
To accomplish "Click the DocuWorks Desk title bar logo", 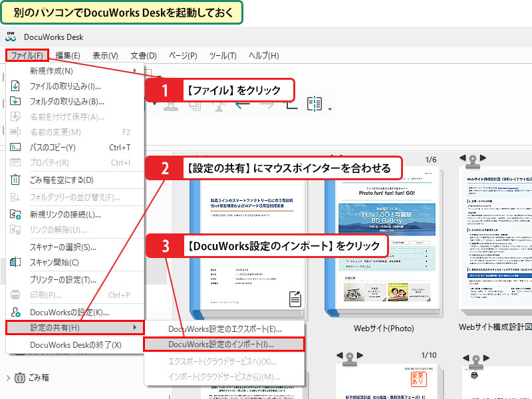I will click(x=11, y=37).
